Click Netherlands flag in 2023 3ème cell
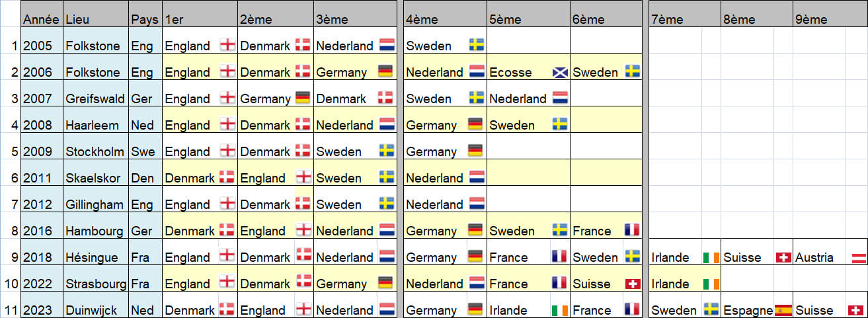The height and width of the screenshot is (318, 868). 387,309
